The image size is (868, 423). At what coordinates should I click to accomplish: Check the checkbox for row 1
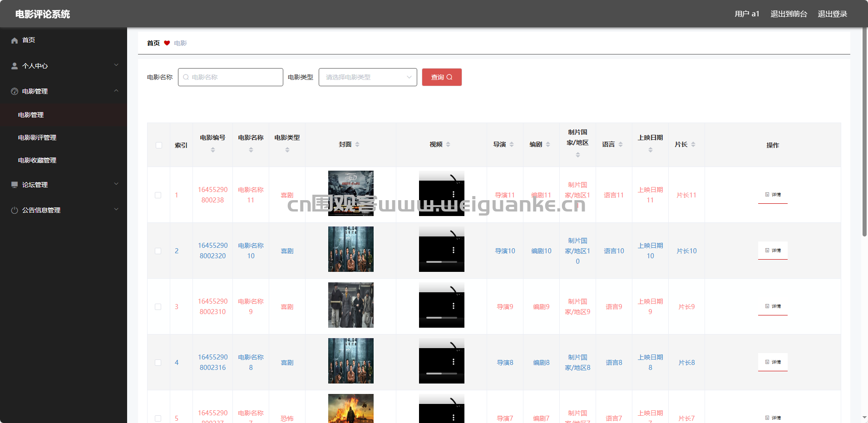coord(158,195)
